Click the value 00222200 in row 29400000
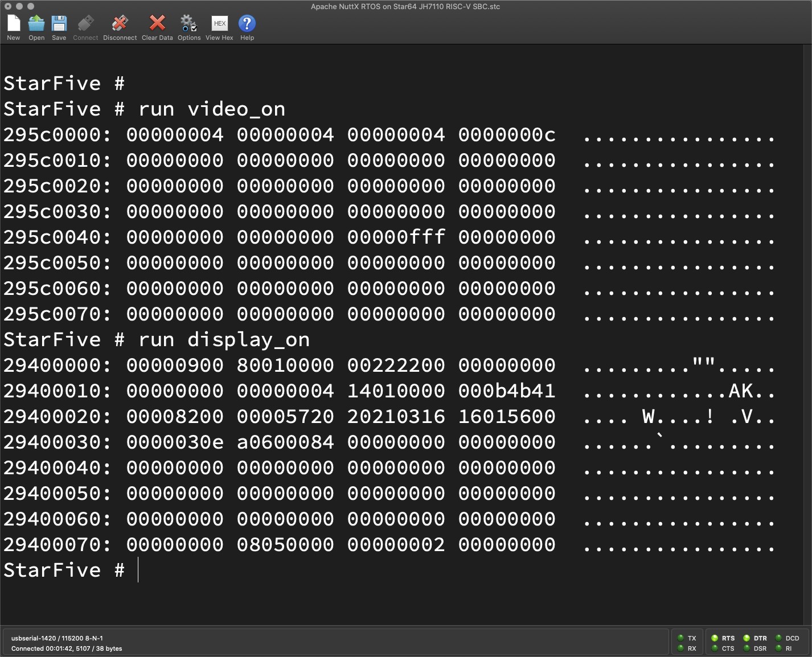Screen dimensions: 812x657 click(396, 365)
